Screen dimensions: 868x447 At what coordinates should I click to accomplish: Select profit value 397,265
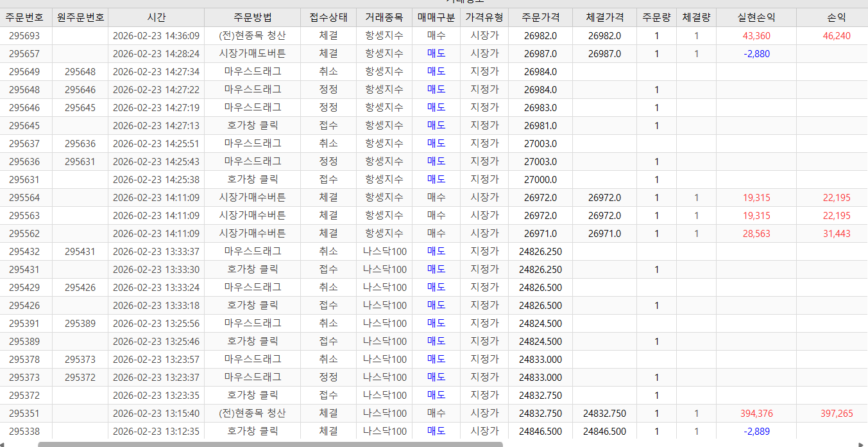[837, 414]
